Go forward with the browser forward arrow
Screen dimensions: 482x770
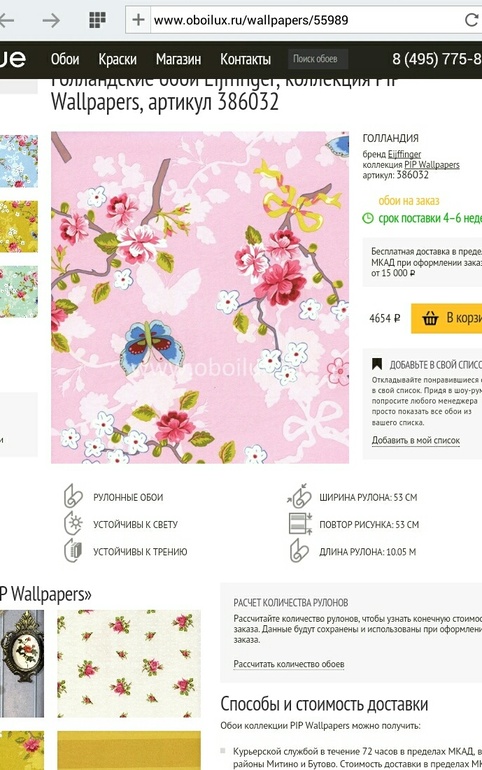51,20
